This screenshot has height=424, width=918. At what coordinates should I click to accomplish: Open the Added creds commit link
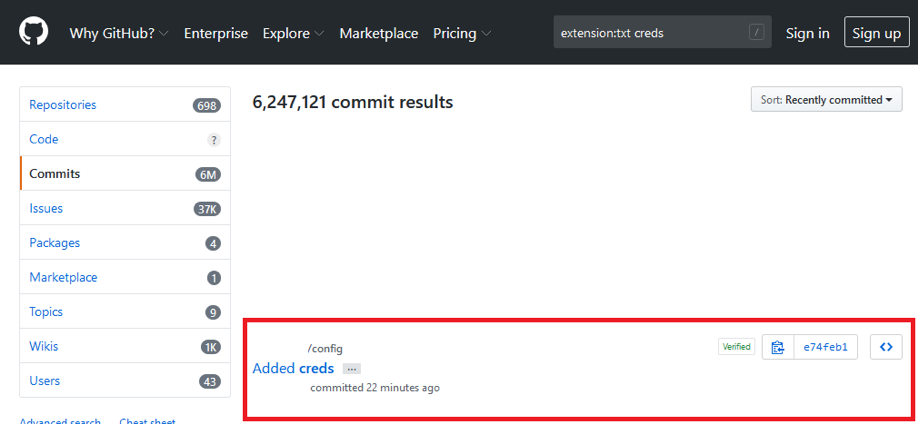click(x=293, y=368)
